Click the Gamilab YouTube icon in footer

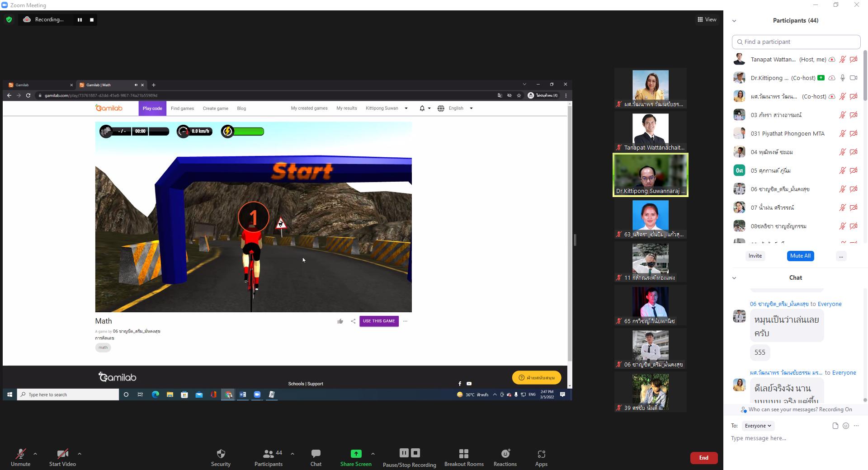pyautogui.click(x=469, y=384)
